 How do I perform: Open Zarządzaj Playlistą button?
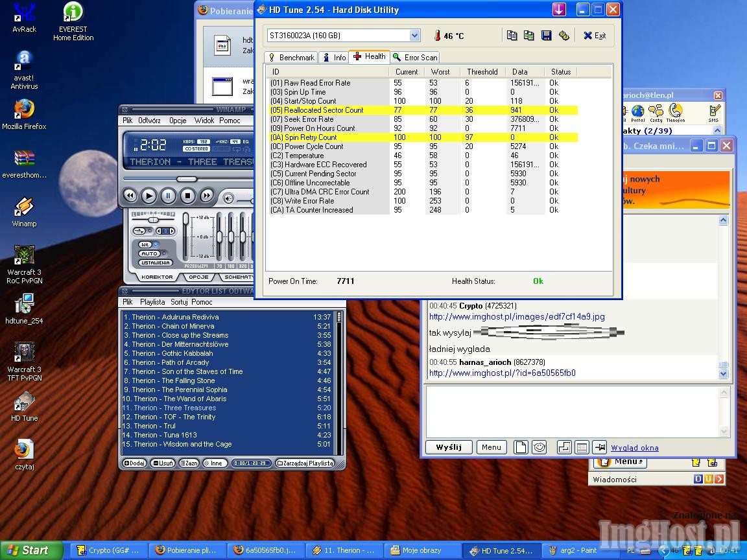(x=305, y=463)
